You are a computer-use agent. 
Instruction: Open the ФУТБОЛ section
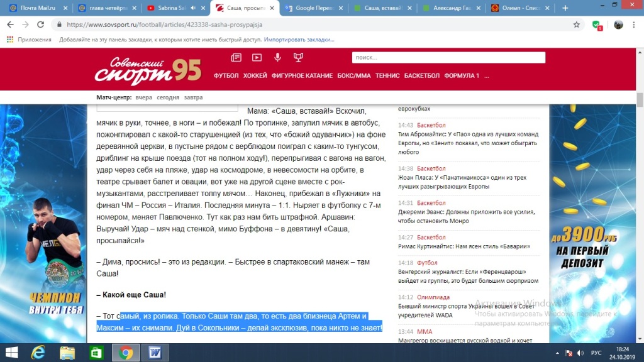click(226, 75)
